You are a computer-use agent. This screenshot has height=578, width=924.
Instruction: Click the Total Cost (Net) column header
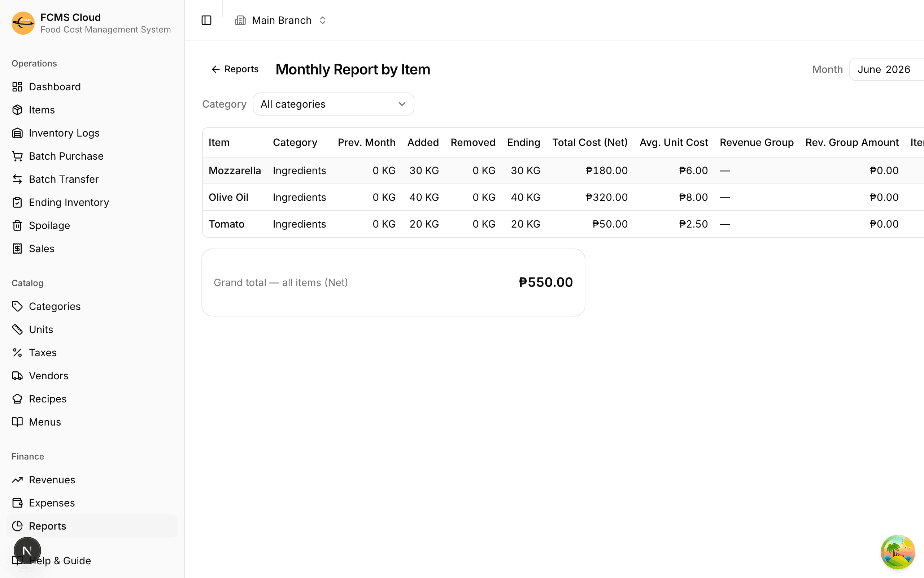(x=589, y=142)
